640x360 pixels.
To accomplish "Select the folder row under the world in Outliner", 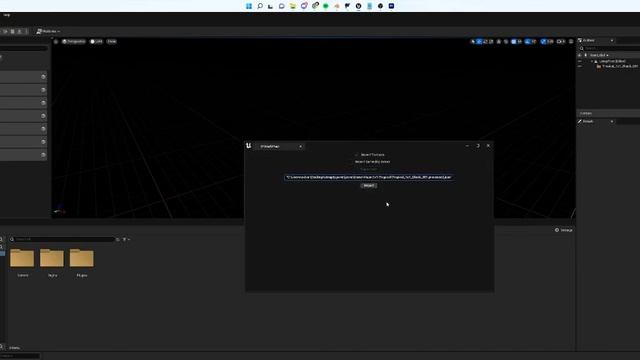I will tap(618, 66).
